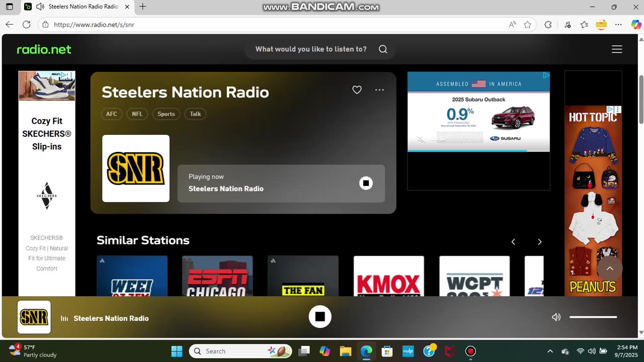The height and width of the screenshot is (362, 644).
Task: Select the NFL tag
Action: 137,114
